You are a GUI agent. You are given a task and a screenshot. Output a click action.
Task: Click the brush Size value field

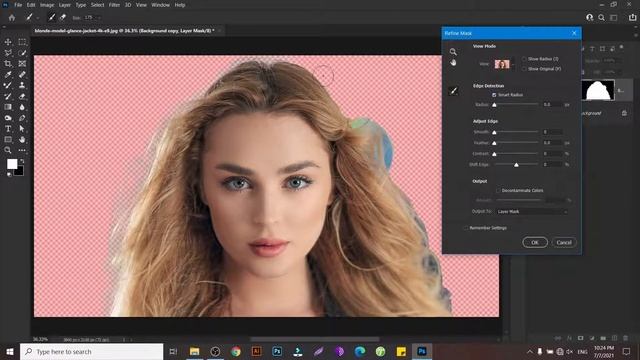[89, 18]
